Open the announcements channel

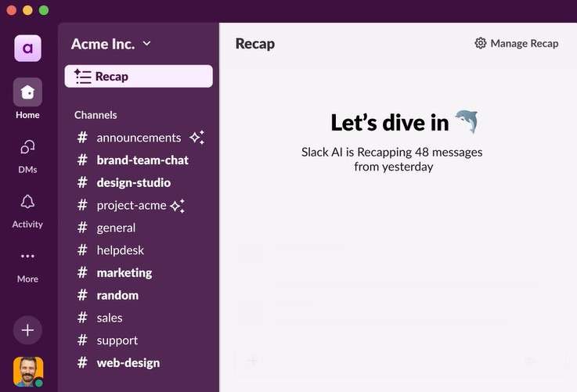tap(139, 138)
